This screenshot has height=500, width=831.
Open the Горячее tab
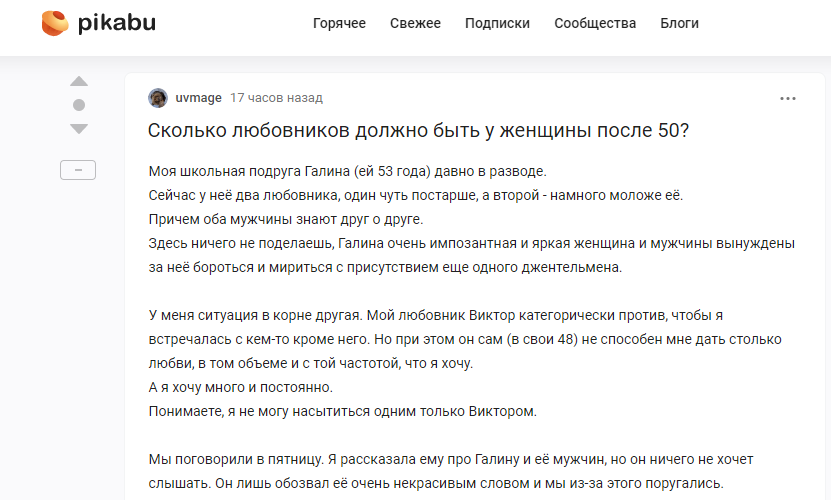click(339, 23)
